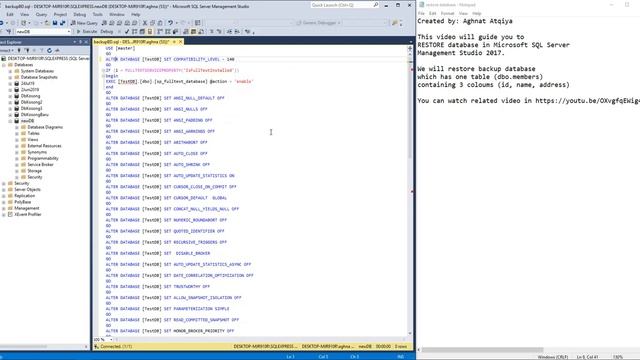
Task: Click Include Actual Execution Plan icon
Action: tap(160, 31)
